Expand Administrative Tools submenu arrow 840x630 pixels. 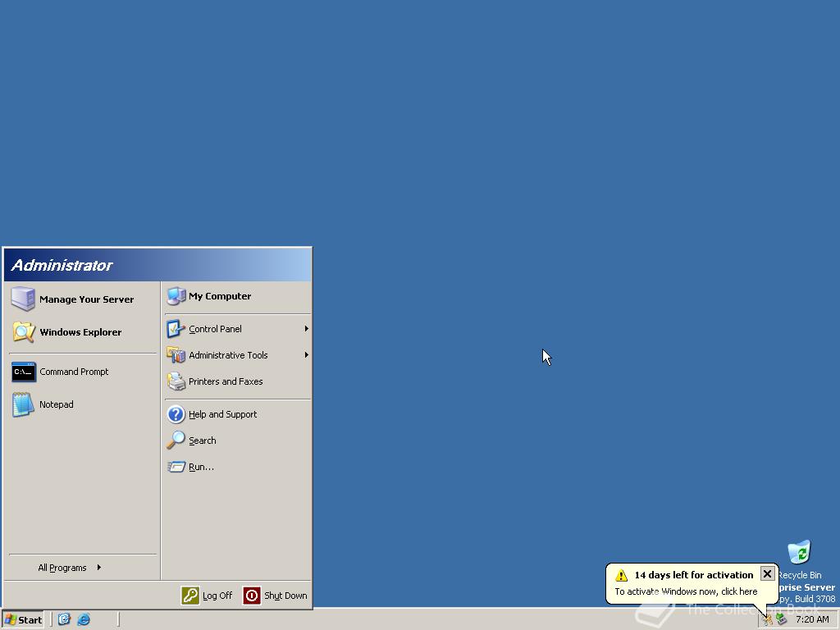(x=307, y=355)
